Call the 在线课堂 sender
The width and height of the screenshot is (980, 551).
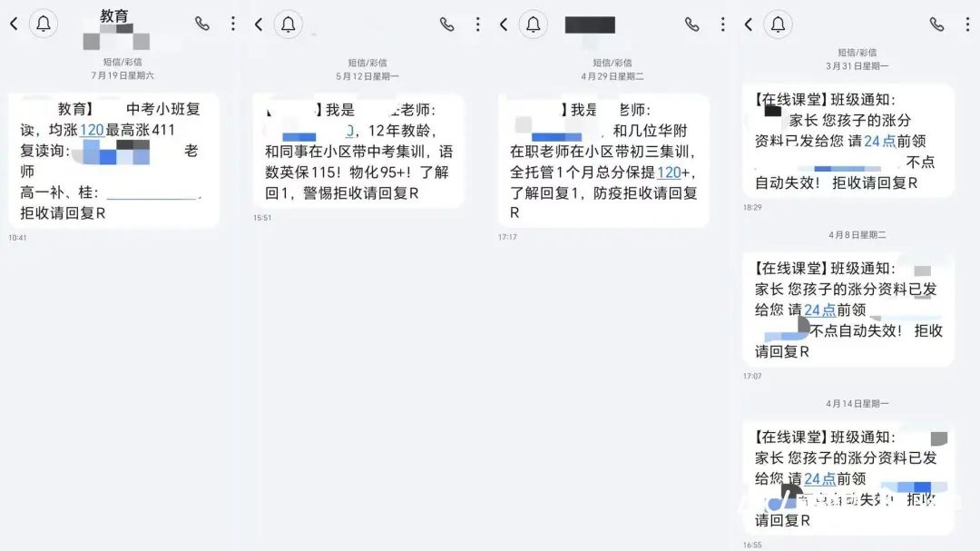tap(936, 25)
